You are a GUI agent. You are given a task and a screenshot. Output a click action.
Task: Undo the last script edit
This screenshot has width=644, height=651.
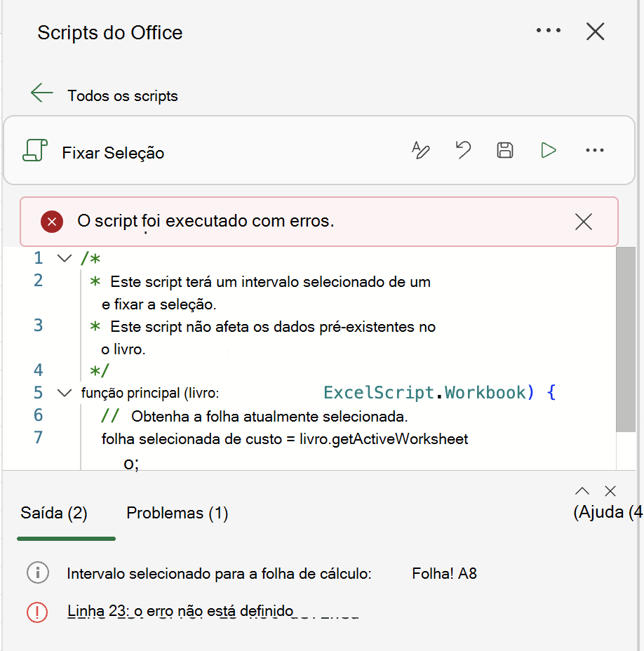[463, 150]
